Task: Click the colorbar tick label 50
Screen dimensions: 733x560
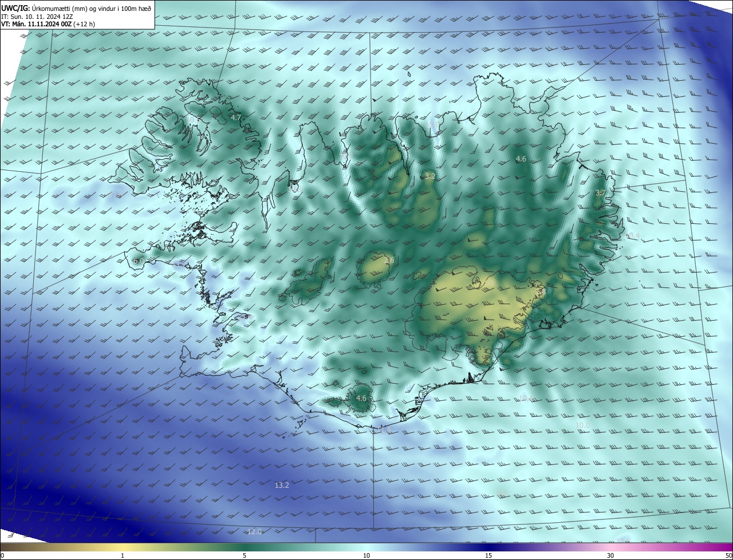Action: [728, 555]
